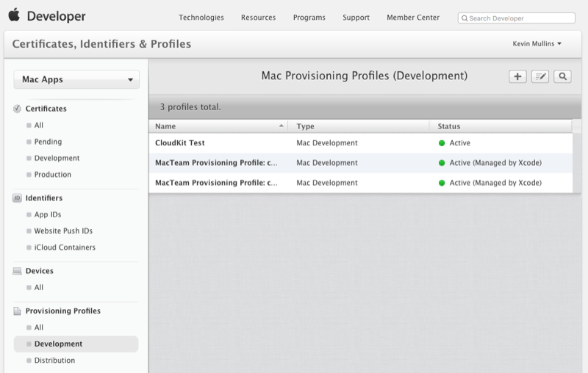Open the Technologies menu

coord(201,17)
